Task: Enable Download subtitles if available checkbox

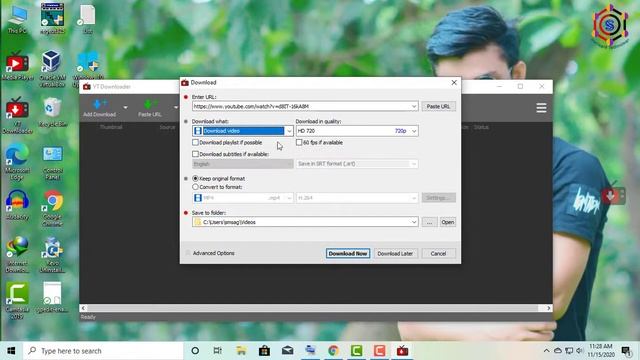Action: (x=196, y=154)
